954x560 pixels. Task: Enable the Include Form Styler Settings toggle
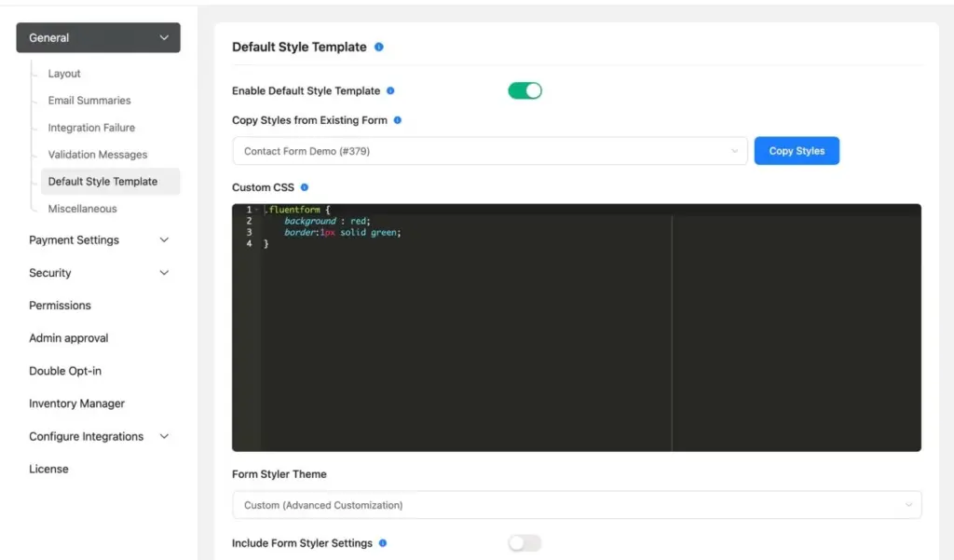pyautogui.click(x=524, y=543)
